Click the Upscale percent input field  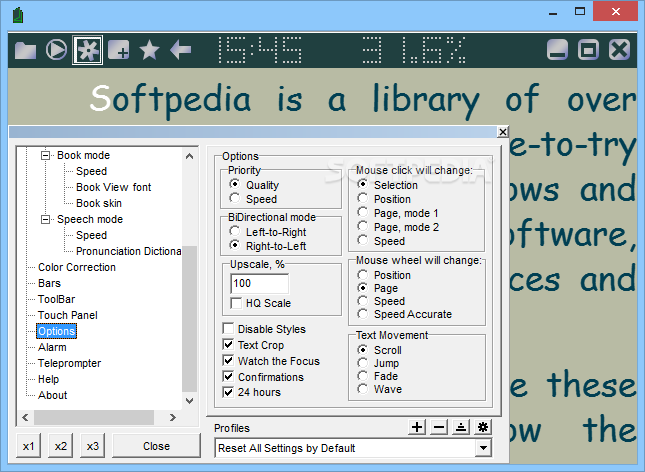259,283
